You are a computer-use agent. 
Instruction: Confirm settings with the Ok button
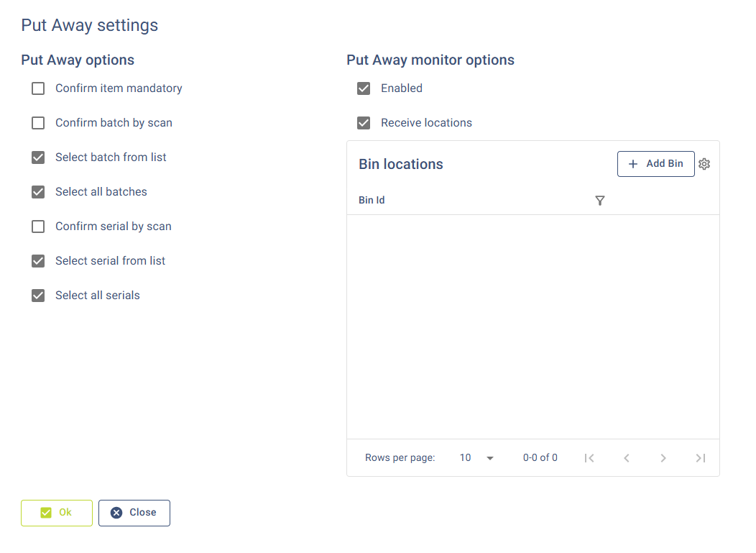point(57,513)
